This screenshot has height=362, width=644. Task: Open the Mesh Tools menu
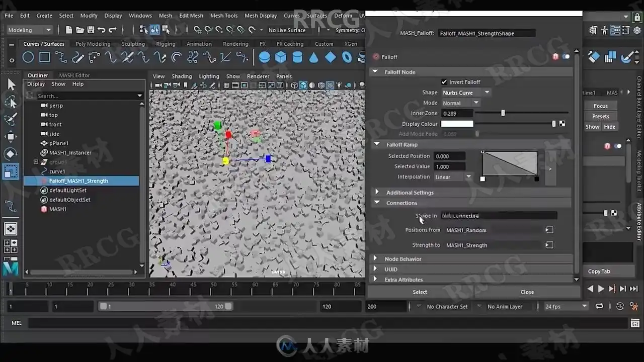tap(224, 16)
